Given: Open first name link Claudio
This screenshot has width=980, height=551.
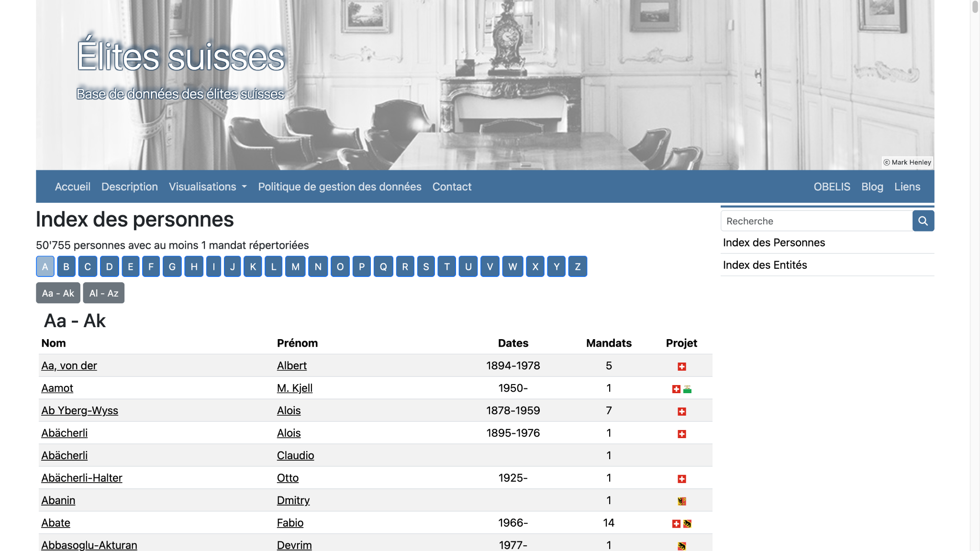Looking at the screenshot, I should click(295, 455).
